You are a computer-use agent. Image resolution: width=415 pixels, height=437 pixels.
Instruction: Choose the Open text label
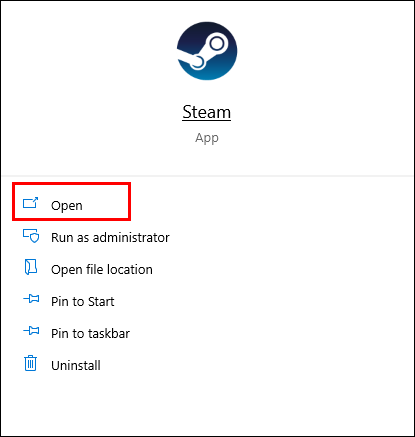coord(67,206)
